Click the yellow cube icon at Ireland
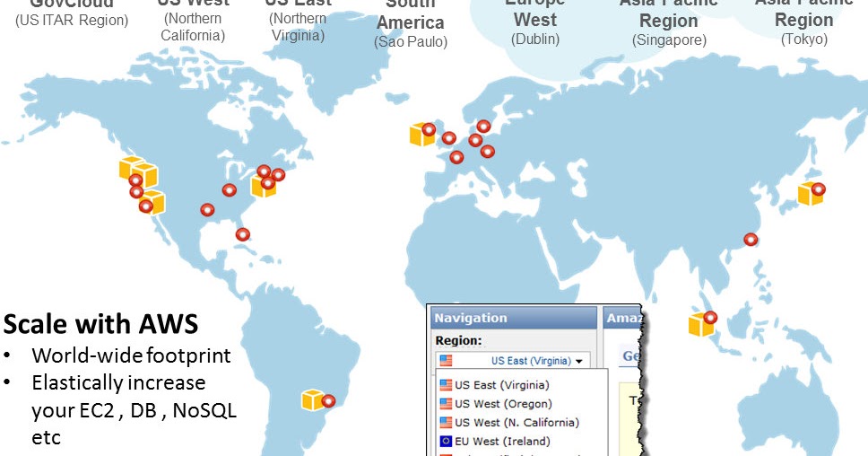This screenshot has height=456, width=868. click(x=421, y=135)
